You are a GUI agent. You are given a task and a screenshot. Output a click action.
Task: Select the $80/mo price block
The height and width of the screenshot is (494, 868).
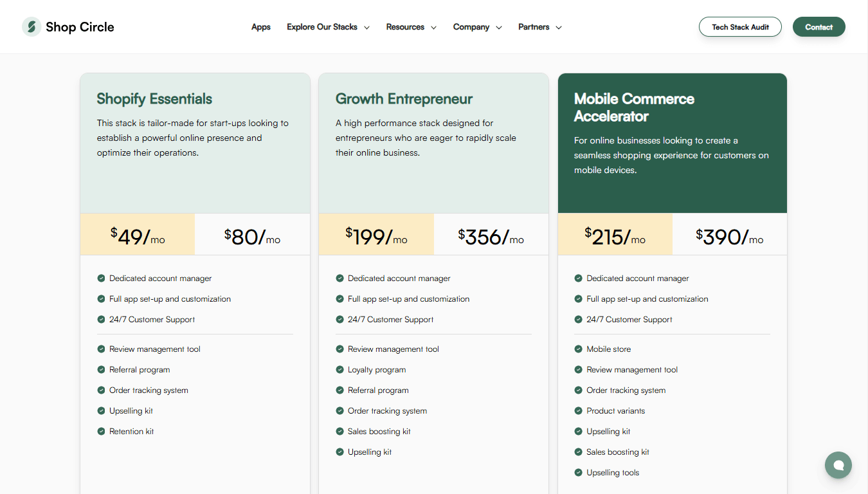coord(252,234)
